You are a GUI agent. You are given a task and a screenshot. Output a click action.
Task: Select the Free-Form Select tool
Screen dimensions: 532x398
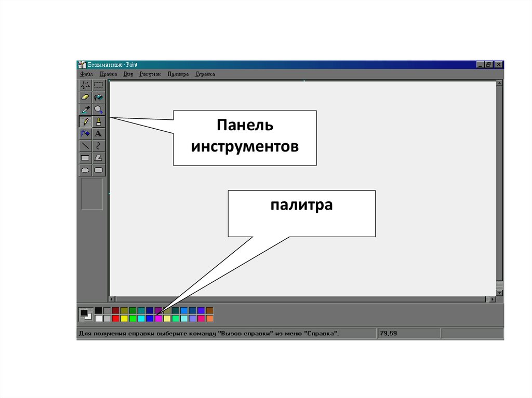[85, 85]
